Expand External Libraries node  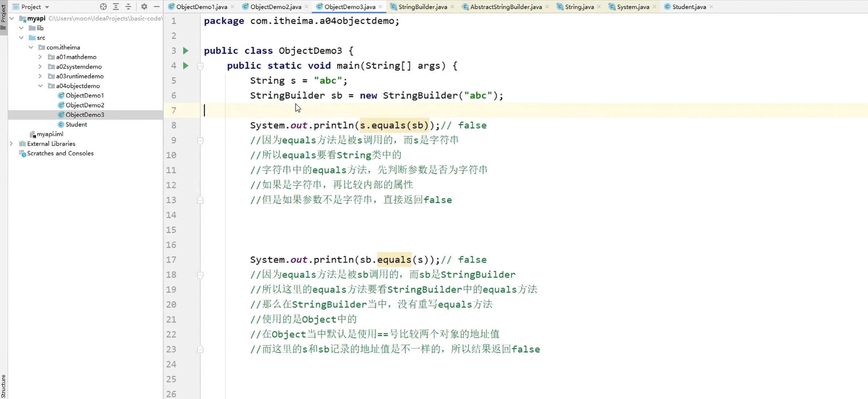(x=11, y=144)
